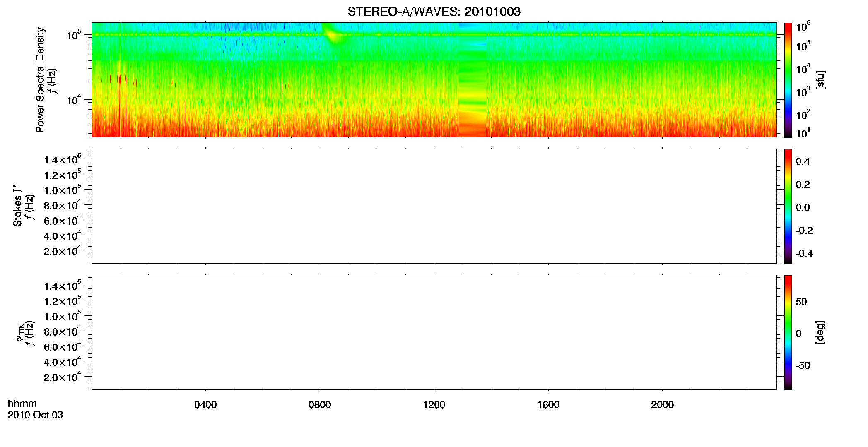Click the [sfu] unit label
The image size is (868, 447).
tap(820, 80)
